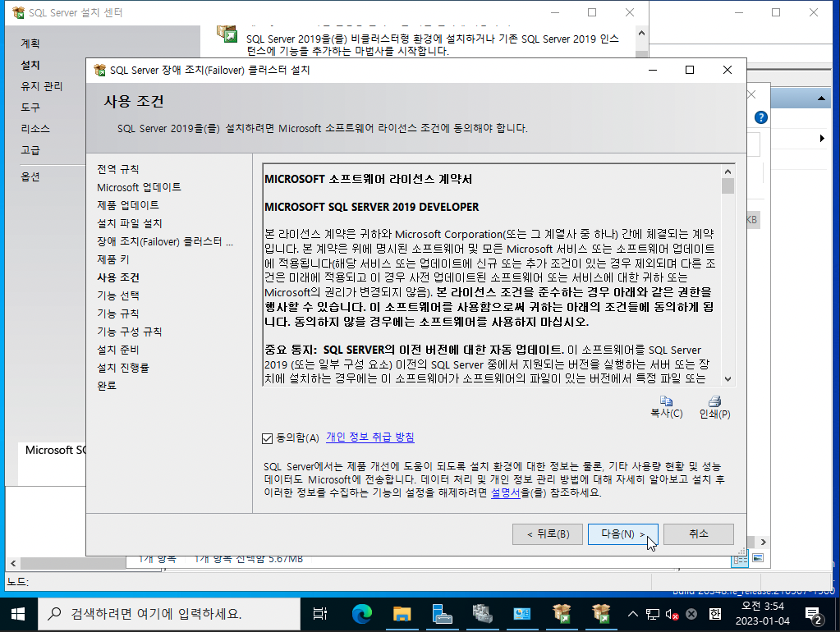This screenshot has height=632, width=840.
Task: Click 사용 조건 step in wizard list
Action: click(118, 277)
